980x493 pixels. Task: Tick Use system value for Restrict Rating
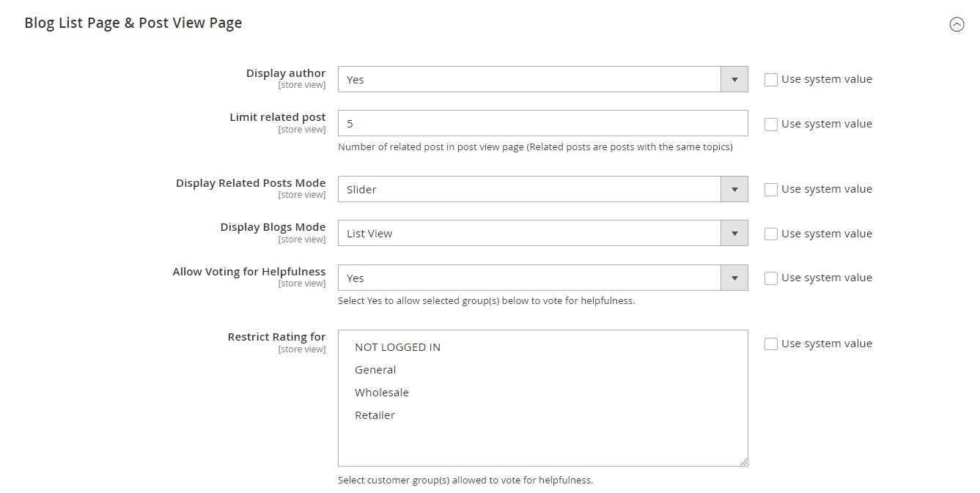click(x=771, y=344)
